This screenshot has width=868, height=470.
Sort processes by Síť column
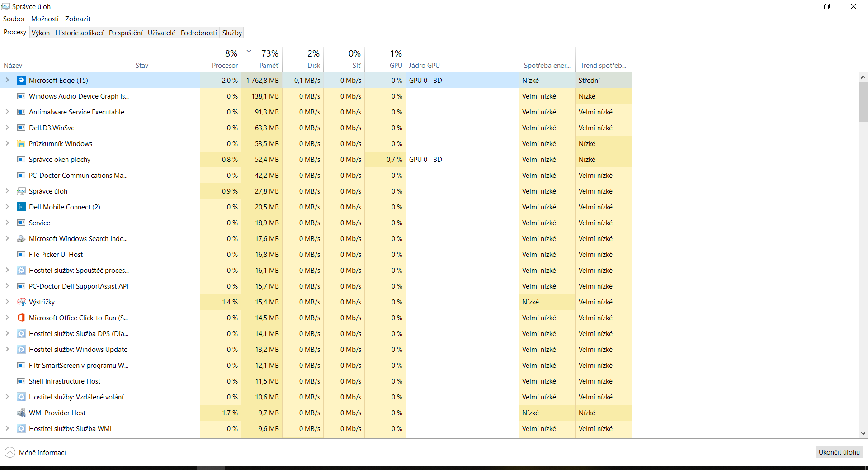coord(344,60)
